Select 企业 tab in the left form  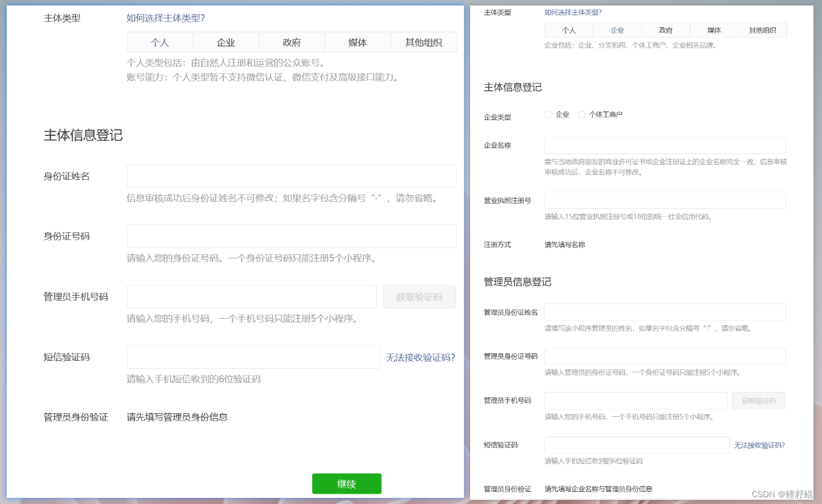226,43
